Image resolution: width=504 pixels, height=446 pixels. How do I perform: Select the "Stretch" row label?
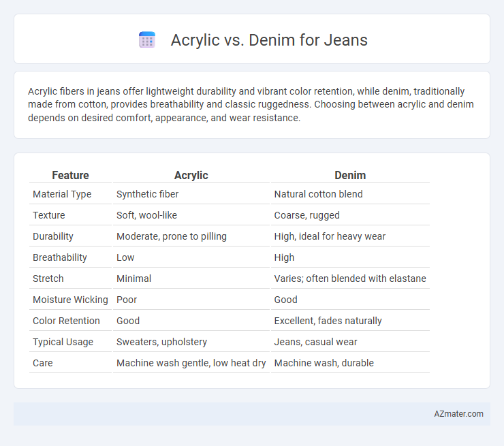(x=48, y=278)
